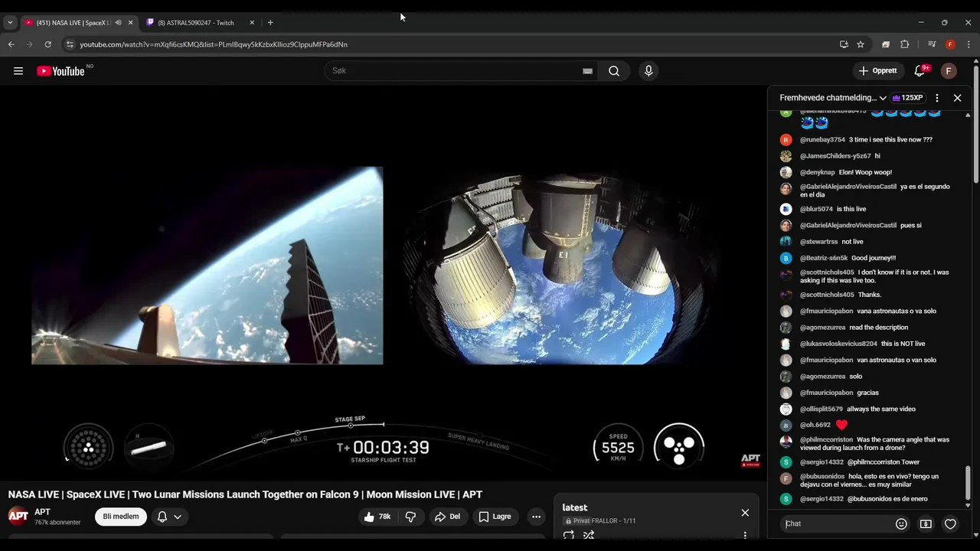Click @philmccorriston username in chat
Image resolution: width=980 pixels, height=551 pixels.
pyautogui.click(x=827, y=440)
